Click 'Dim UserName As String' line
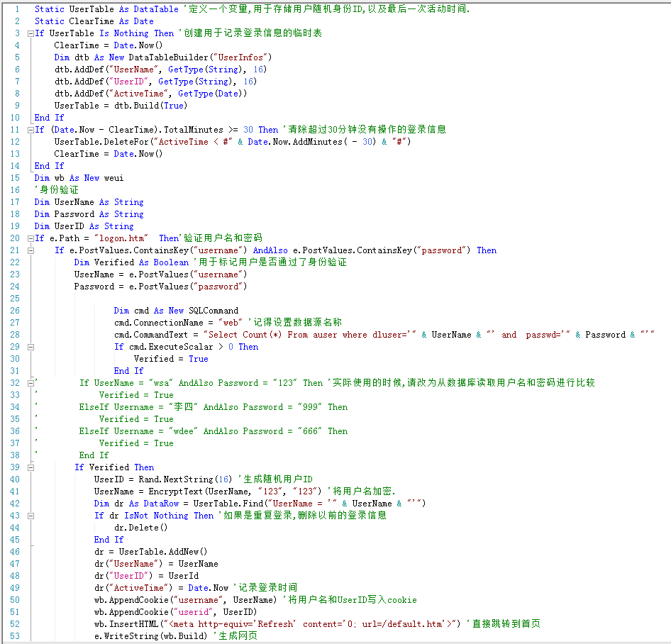 (x=89, y=202)
